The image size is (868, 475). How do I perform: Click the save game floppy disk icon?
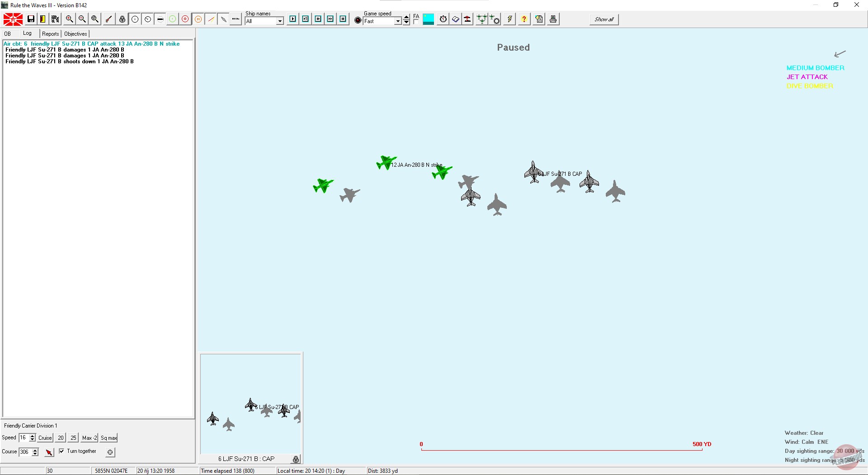tap(31, 19)
